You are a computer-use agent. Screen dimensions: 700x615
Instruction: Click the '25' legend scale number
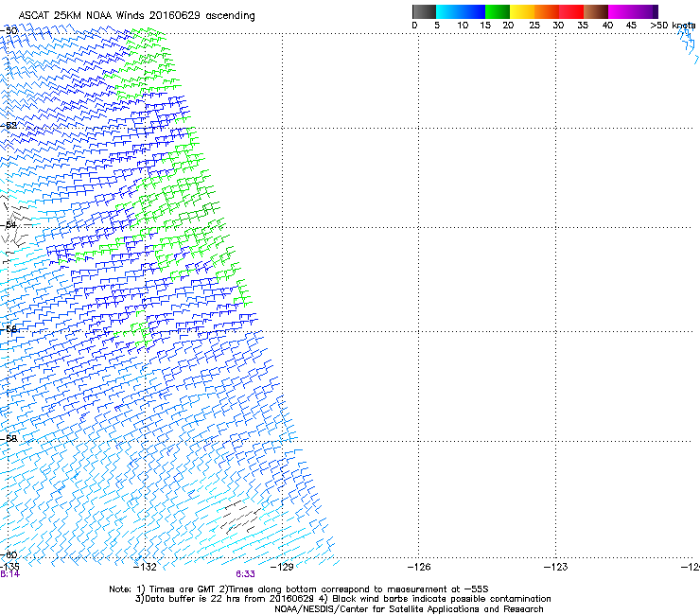534,26
